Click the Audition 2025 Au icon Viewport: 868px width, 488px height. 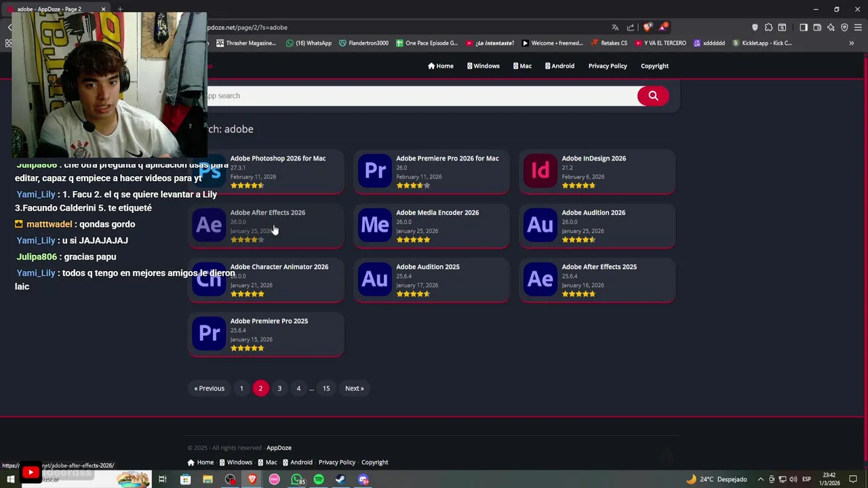(375, 279)
